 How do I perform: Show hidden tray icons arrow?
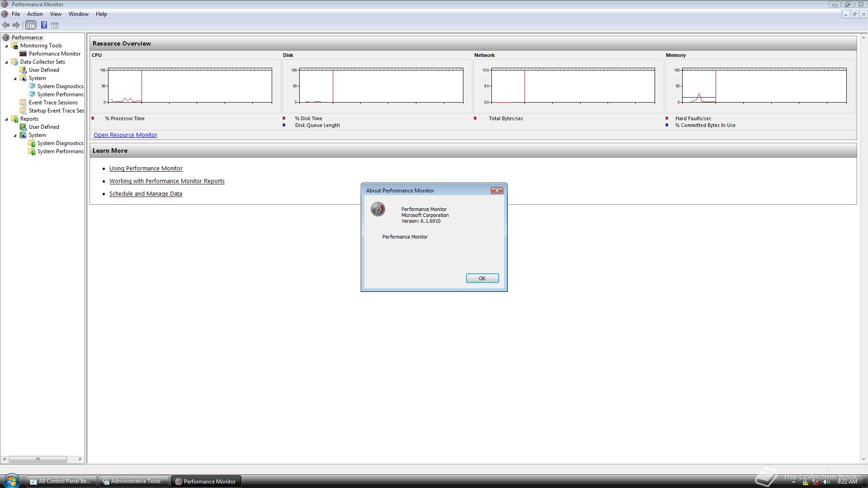[793, 482]
